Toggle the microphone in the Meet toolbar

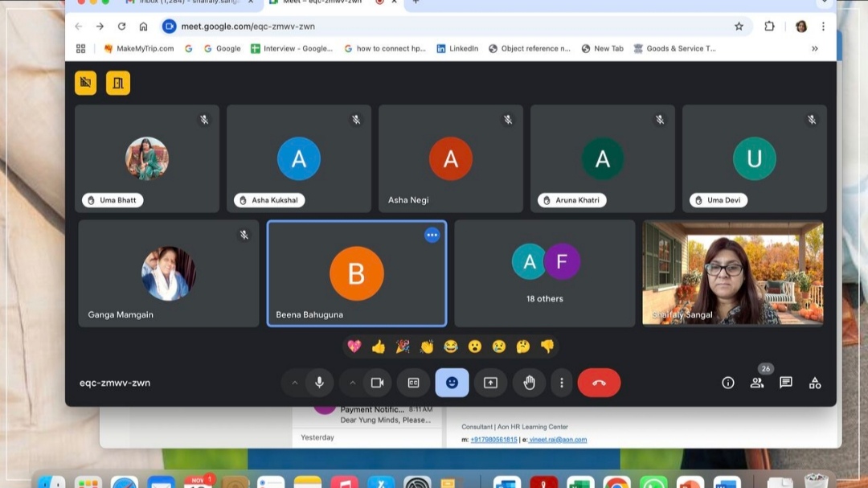[x=319, y=383]
